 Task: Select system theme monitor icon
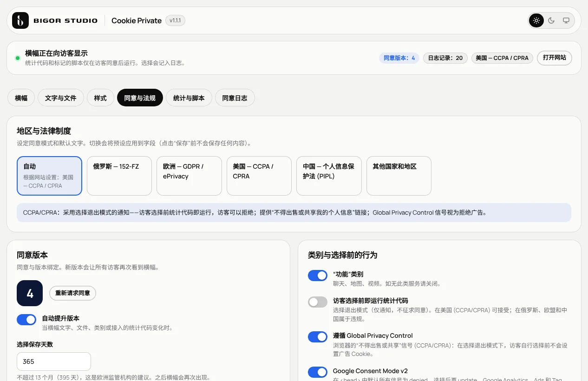pyautogui.click(x=566, y=20)
